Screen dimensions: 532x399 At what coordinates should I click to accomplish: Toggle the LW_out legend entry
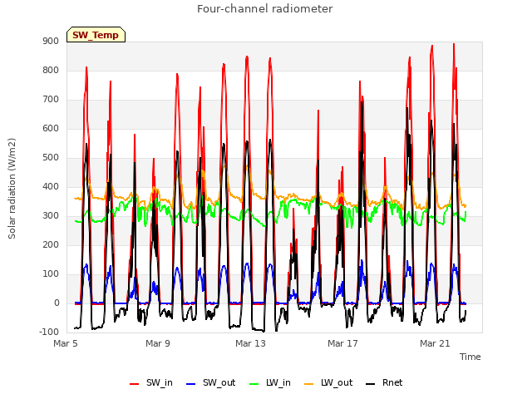[328, 382]
